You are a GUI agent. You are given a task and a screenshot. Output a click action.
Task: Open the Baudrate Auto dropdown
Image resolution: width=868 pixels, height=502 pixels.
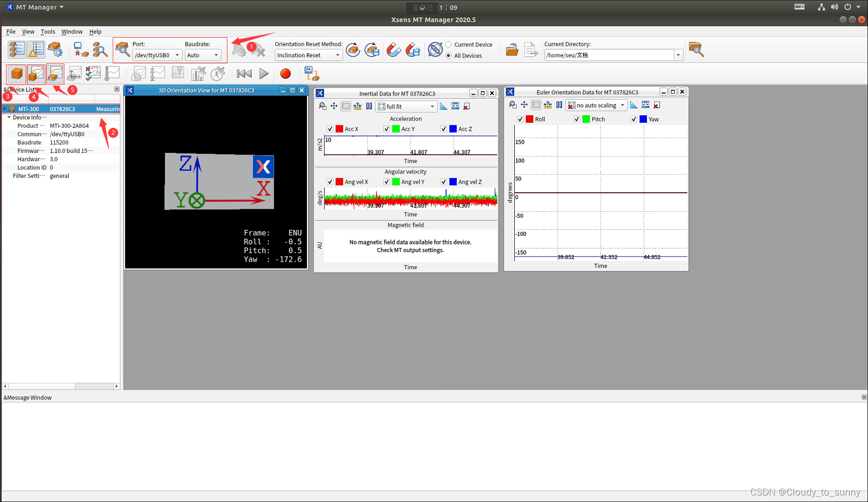(203, 55)
